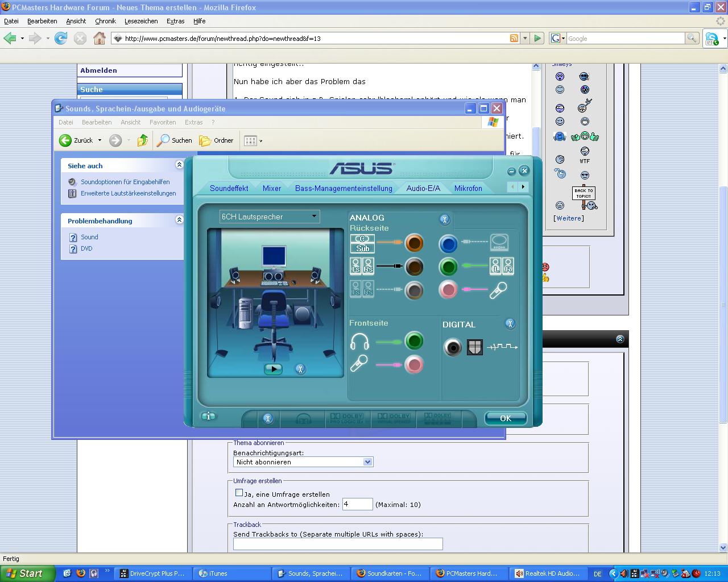728x582 pixels.
Task: Click the Firefox address bar
Action: 316,39
